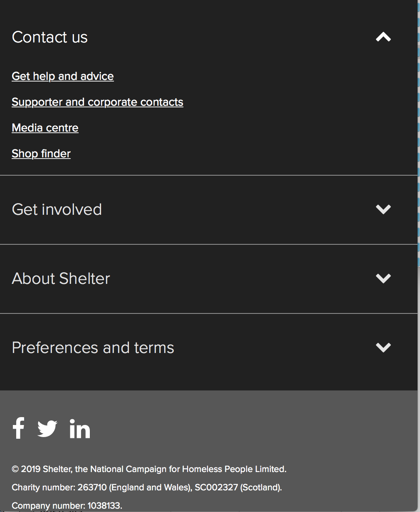Open Shelter's Facebook page icon
Image resolution: width=420 pixels, height=512 pixels.
(19, 428)
